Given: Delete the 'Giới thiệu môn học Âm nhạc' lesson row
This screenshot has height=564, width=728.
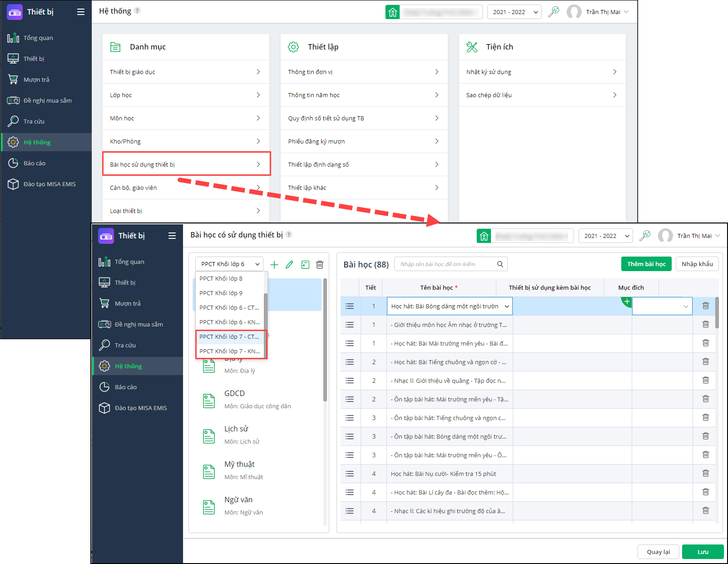Looking at the screenshot, I should (x=706, y=324).
